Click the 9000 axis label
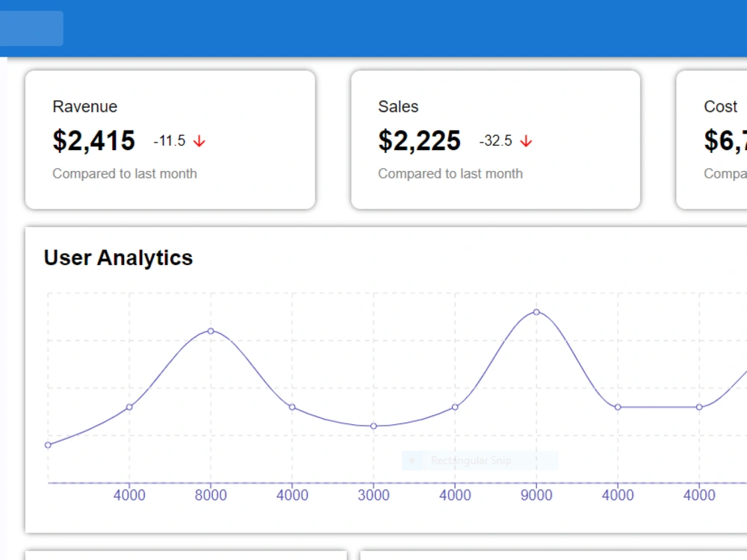 click(536, 495)
